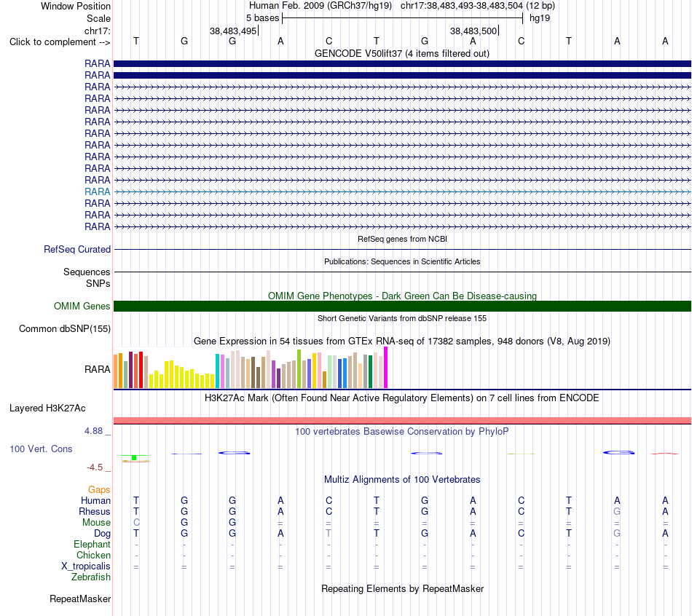Select the Chicken alignment row label
This screenshot has height=616, width=692.
(x=93, y=555)
